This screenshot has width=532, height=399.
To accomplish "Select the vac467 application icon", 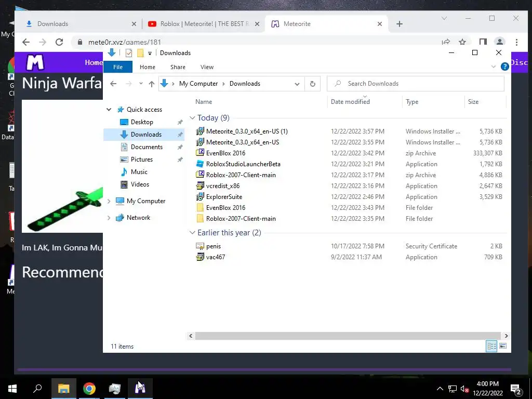I will tap(200, 257).
